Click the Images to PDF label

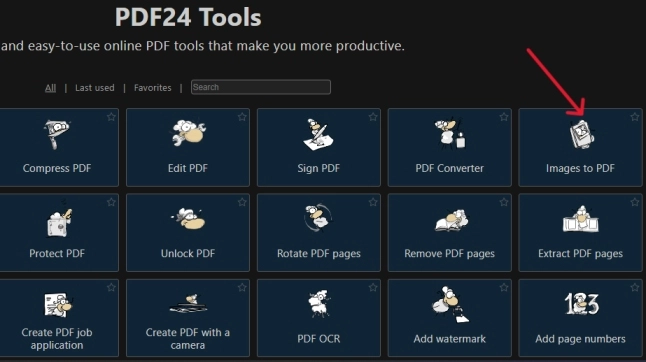tap(580, 168)
